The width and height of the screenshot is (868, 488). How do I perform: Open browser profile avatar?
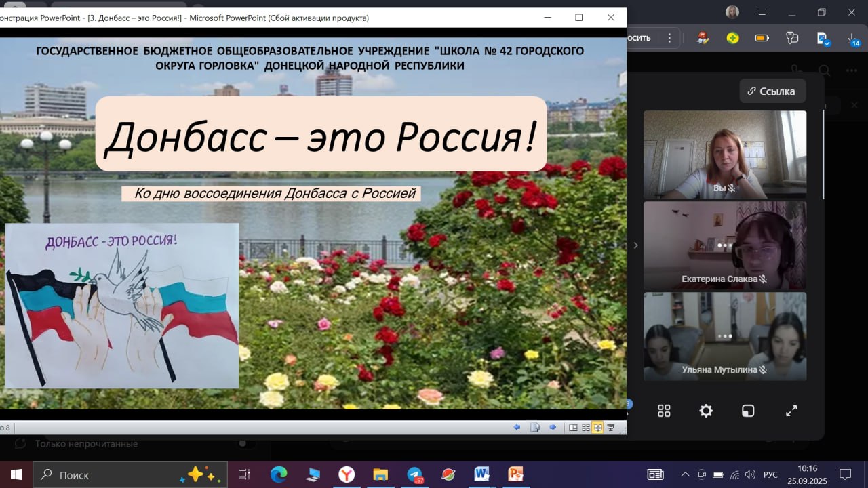tap(732, 12)
